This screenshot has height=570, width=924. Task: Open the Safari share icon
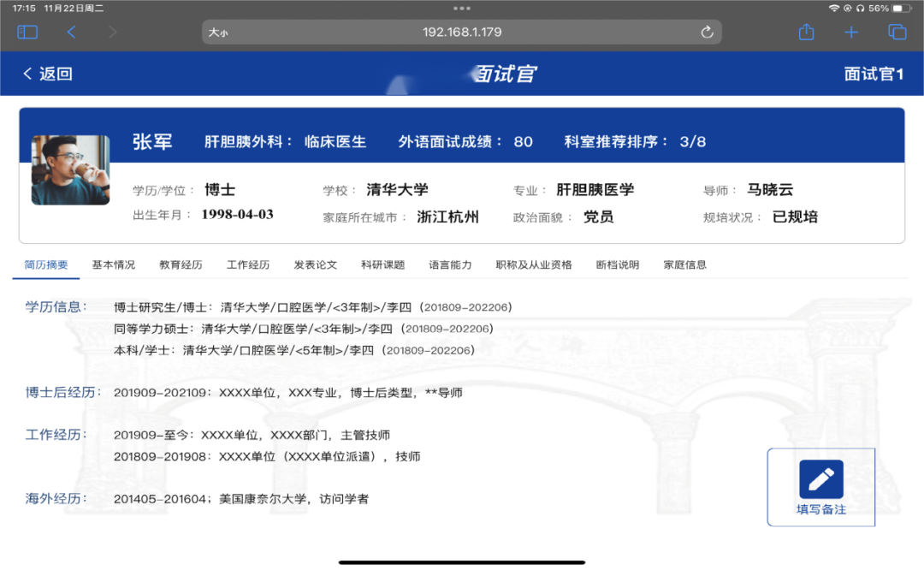pyautogui.click(x=806, y=33)
